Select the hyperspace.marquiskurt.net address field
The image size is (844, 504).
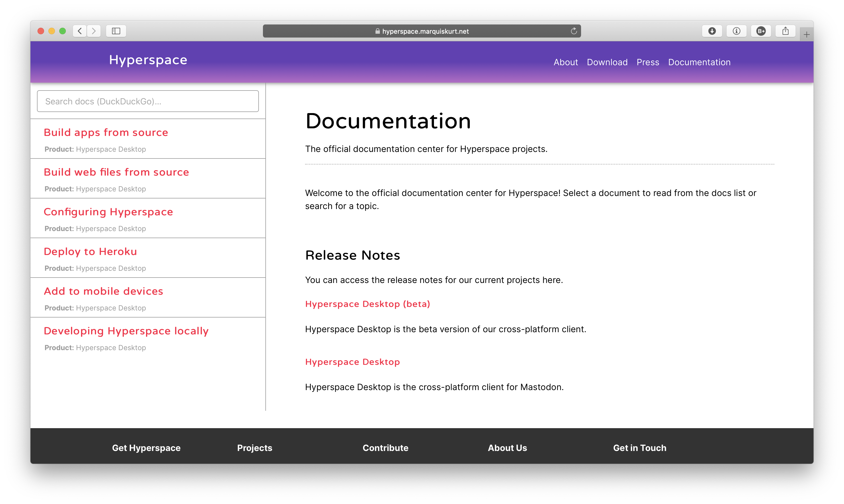point(421,31)
